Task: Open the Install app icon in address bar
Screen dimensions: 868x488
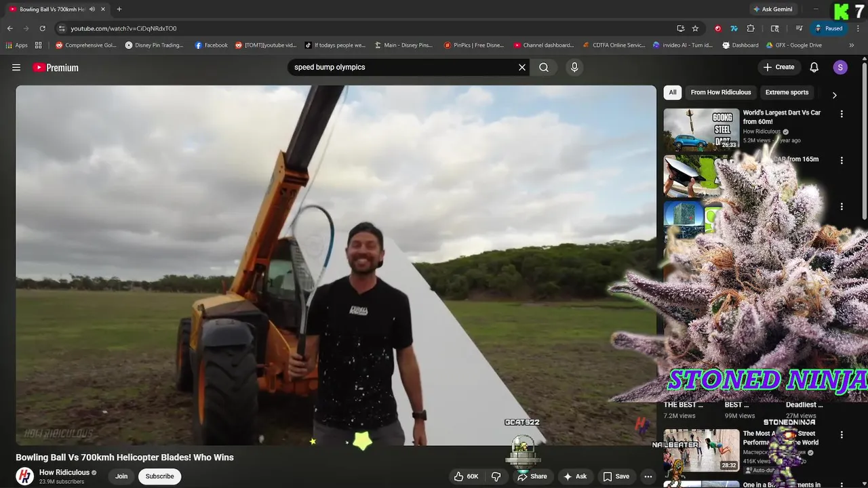Action: [x=680, y=28]
